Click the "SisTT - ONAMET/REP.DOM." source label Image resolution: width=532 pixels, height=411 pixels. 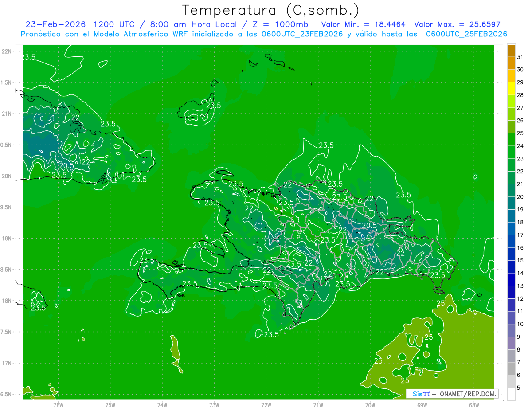click(452, 394)
